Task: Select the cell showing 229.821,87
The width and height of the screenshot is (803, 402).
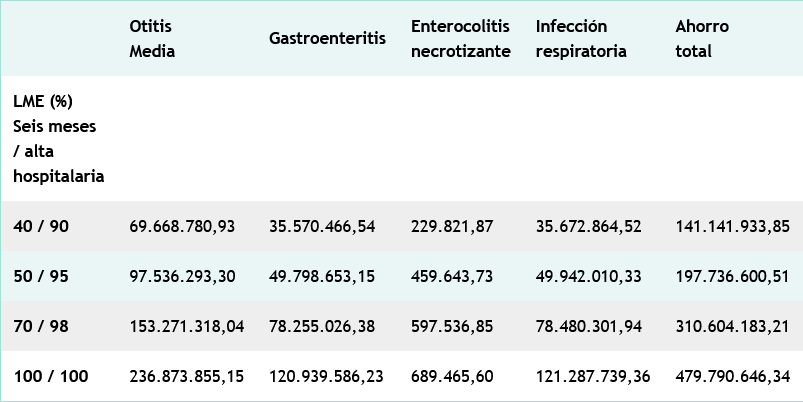Action: [452, 227]
